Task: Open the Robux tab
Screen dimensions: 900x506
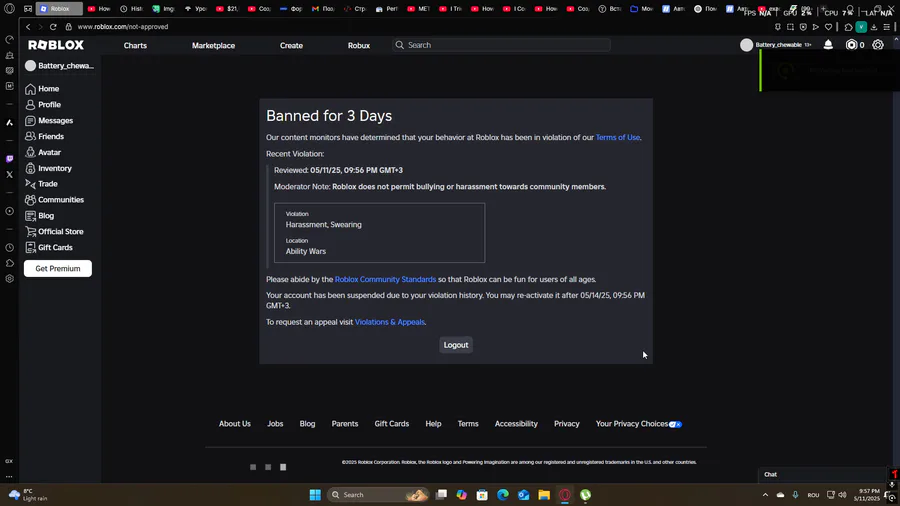Action: coord(359,45)
